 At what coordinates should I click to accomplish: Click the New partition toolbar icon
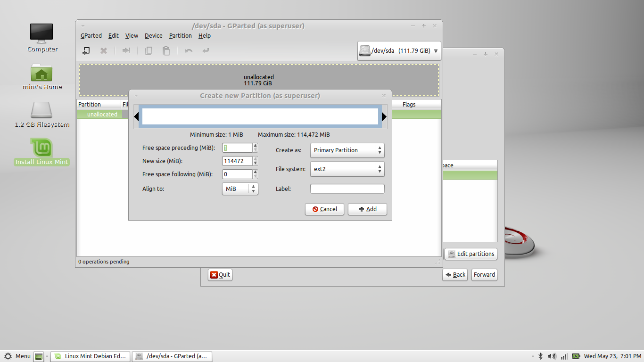coord(86,50)
